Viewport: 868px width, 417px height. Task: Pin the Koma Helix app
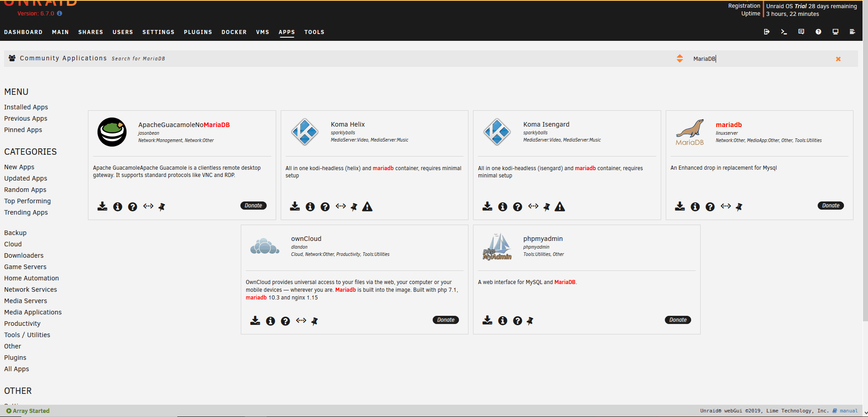(x=354, y=207)
